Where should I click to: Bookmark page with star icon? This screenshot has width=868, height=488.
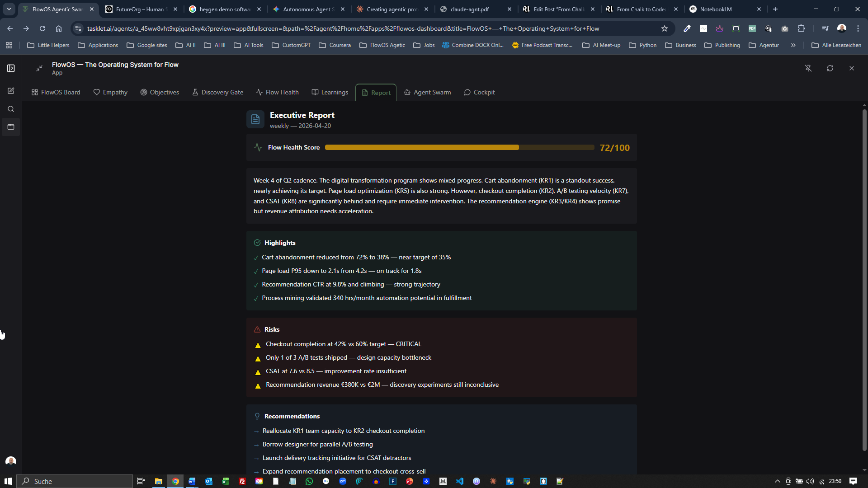coord(664,28)
